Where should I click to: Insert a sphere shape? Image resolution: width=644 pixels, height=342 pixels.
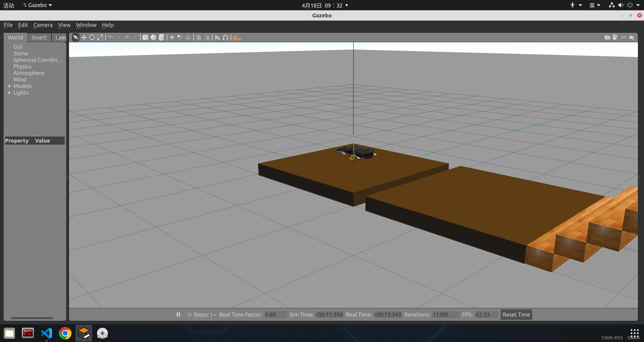tap(153, 37)
